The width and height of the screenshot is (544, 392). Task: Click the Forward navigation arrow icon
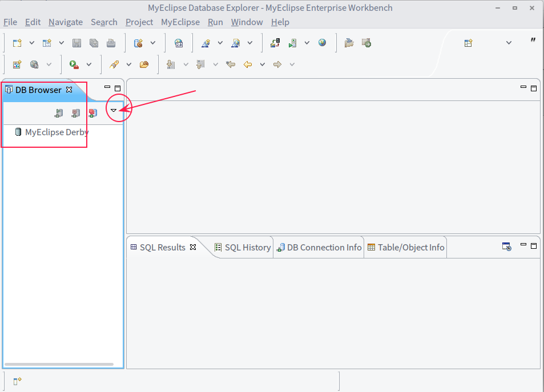point(277,64)
